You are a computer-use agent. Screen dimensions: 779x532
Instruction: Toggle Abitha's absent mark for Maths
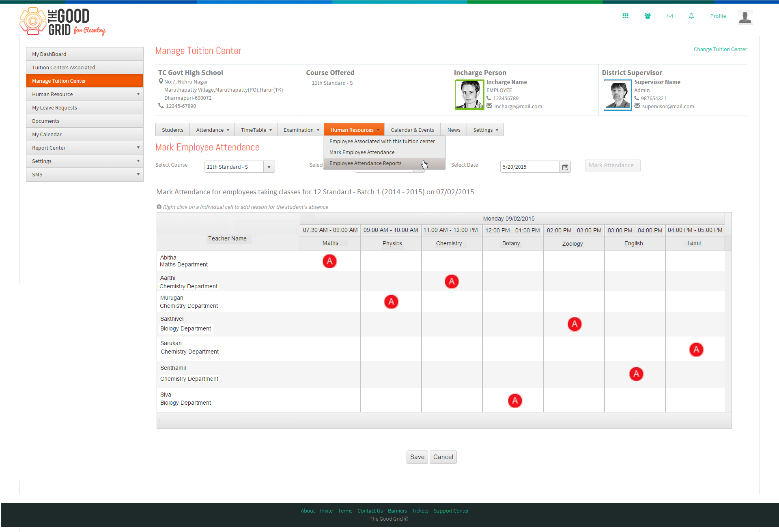pos(329,261)
